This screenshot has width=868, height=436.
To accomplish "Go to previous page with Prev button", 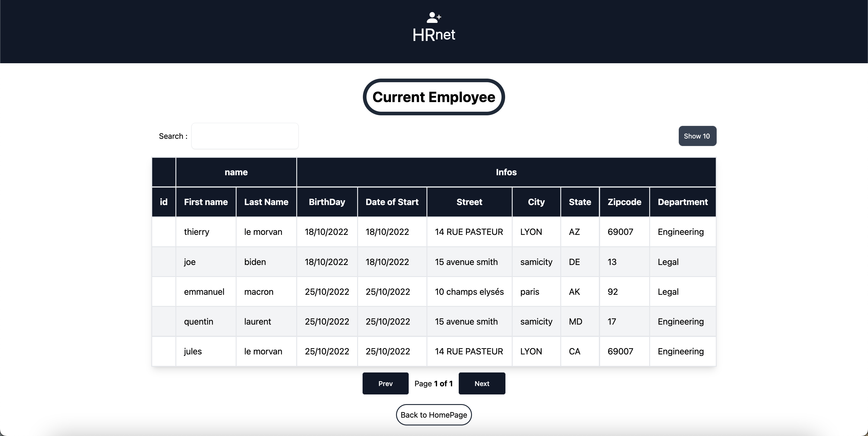I will pos(385,383).
